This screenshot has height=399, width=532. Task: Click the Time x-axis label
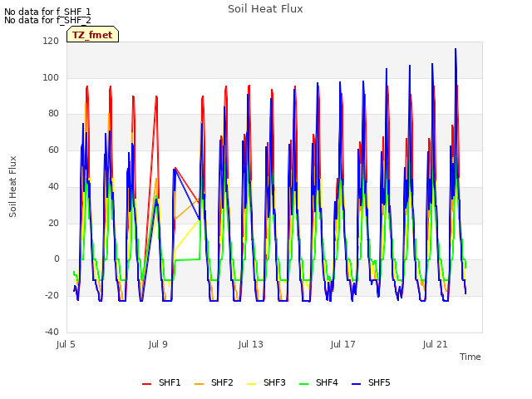tap(470, 357)
